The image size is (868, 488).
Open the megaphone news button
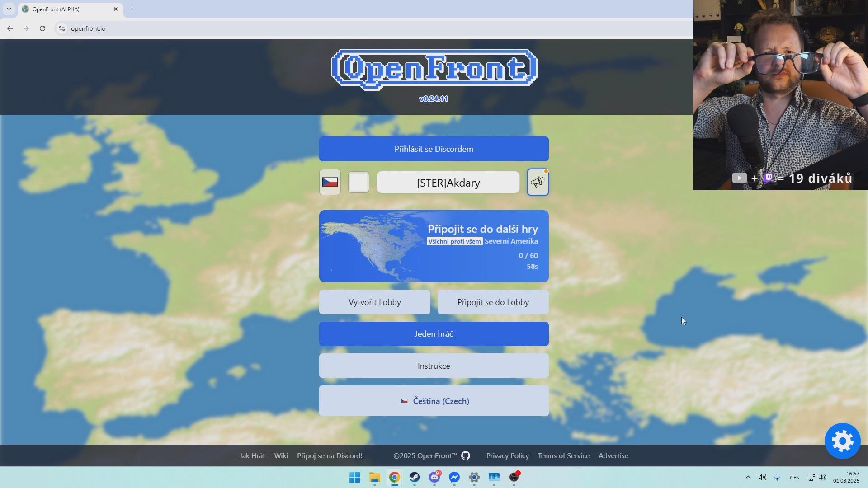click(538, 182)
